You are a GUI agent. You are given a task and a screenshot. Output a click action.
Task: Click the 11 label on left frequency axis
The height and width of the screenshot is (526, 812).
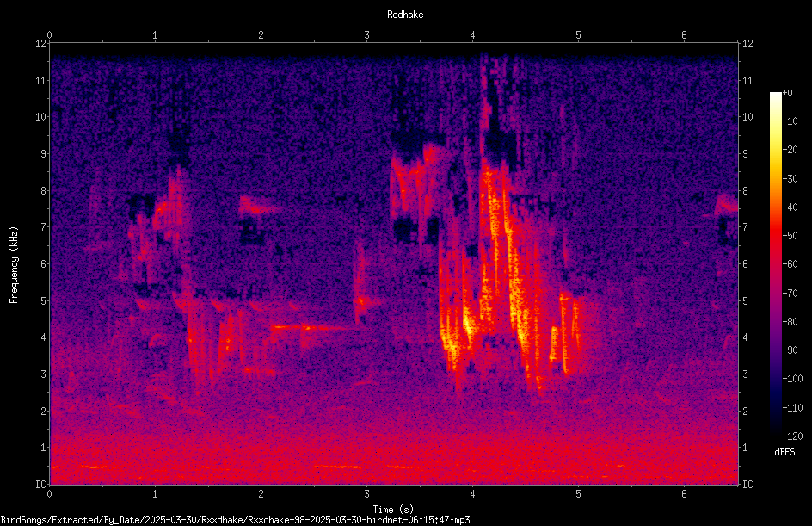pos(40,81)
